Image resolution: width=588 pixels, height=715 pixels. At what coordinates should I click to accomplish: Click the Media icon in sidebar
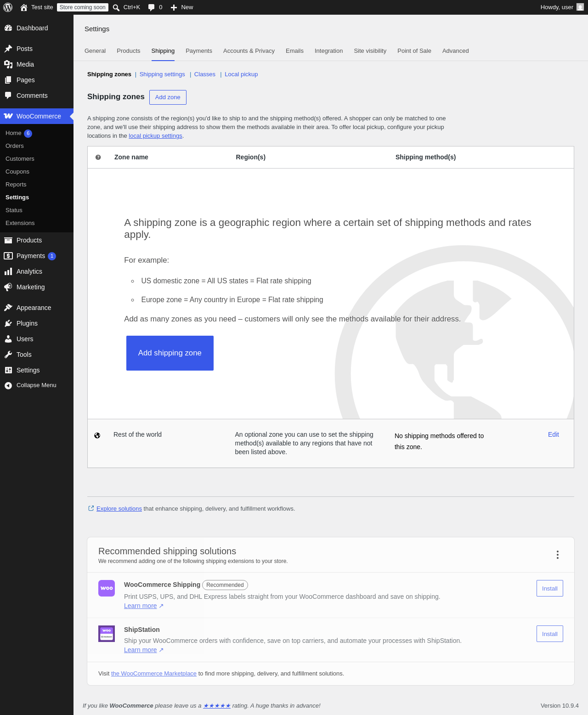pyautogui.click(x=8, y=64)
